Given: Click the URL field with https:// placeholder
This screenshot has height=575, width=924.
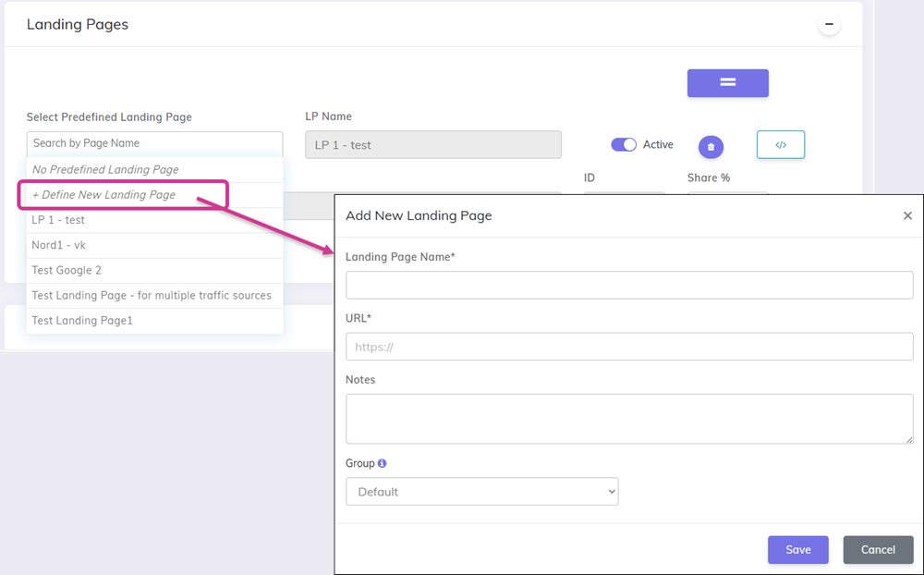Looking at the screenshot, I should coord(630,346).
